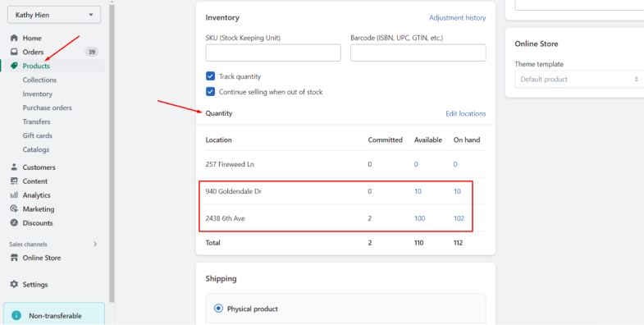Open the Adjustment history link
The width and height of the screenshot is (644, 325).
(458, 18)
